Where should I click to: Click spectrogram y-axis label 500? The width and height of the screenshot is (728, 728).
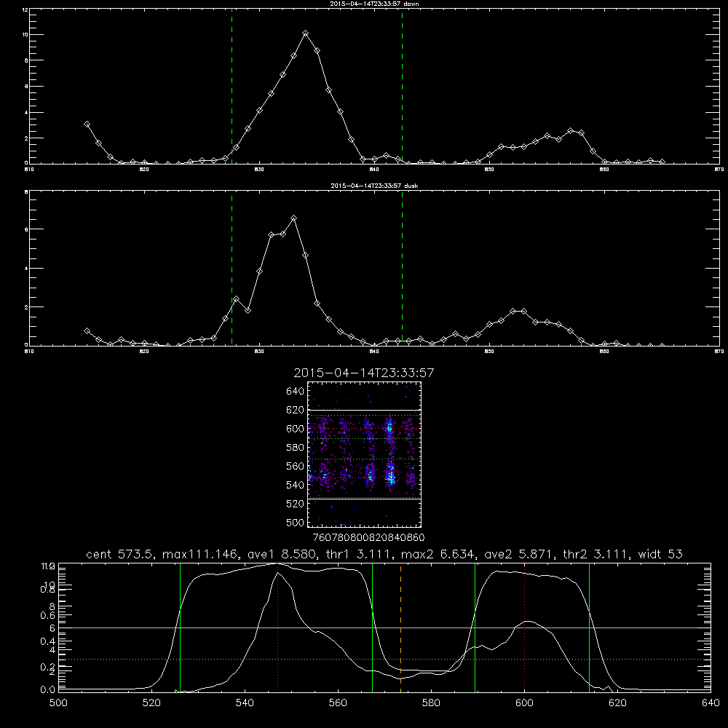click(296, 522)
